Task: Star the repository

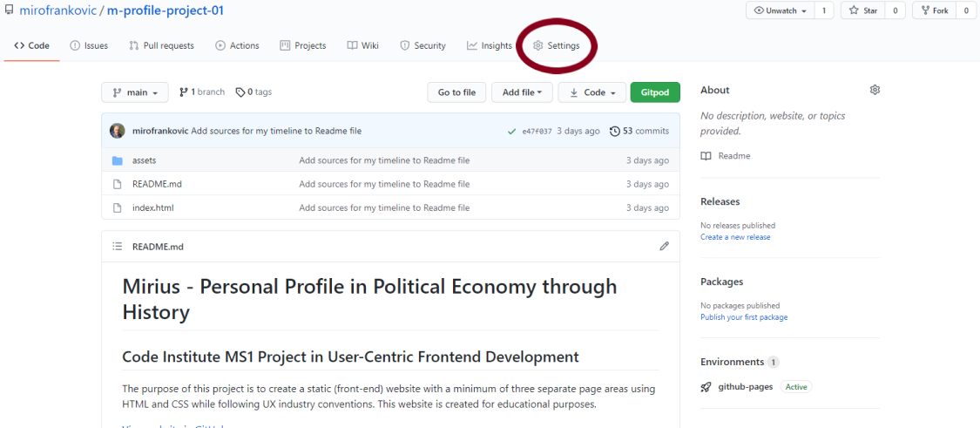Action: (862, 10)
